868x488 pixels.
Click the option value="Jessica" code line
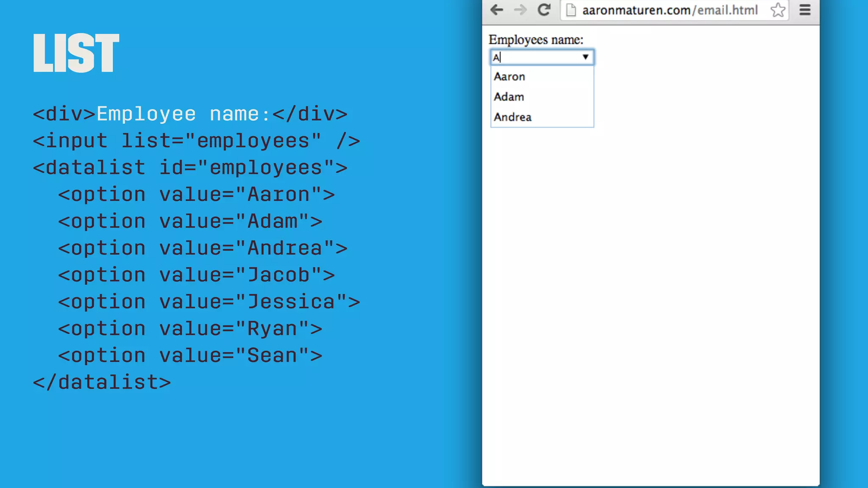point(209,302)
